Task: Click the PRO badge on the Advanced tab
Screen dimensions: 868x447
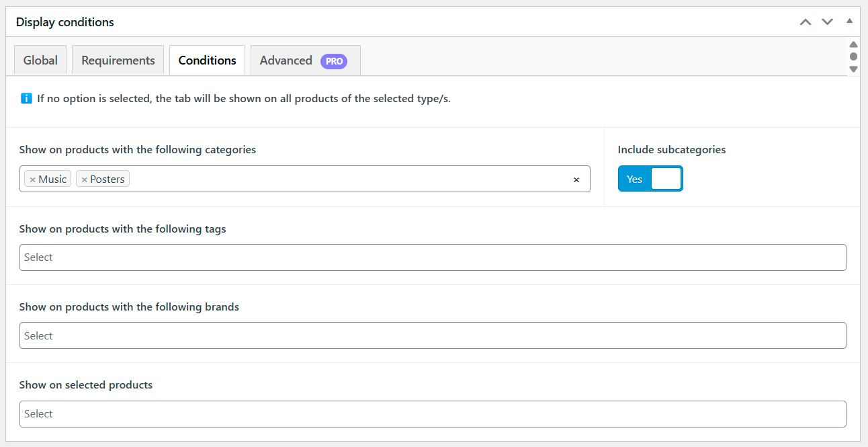Action: coord(334,60)
